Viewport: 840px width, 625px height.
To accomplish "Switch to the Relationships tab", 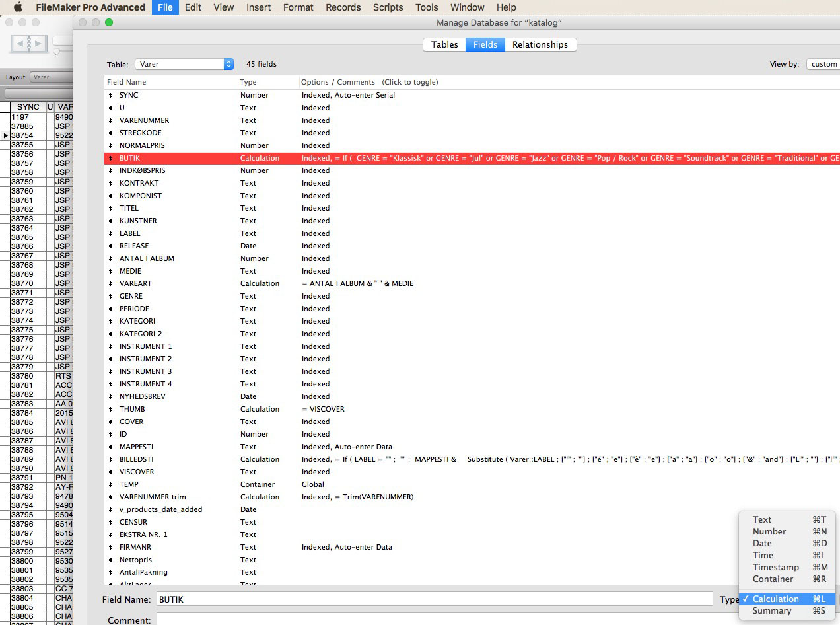I will [x=540, y=44].
